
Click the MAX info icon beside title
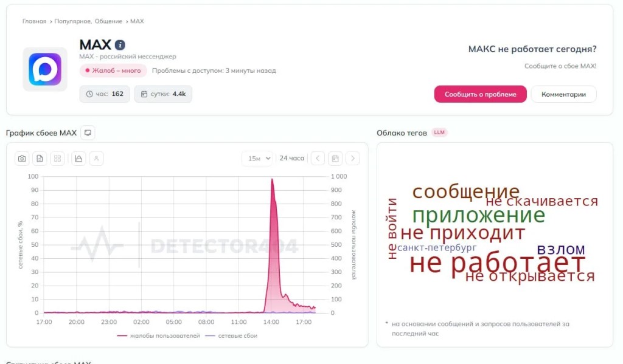click(120, 45)
